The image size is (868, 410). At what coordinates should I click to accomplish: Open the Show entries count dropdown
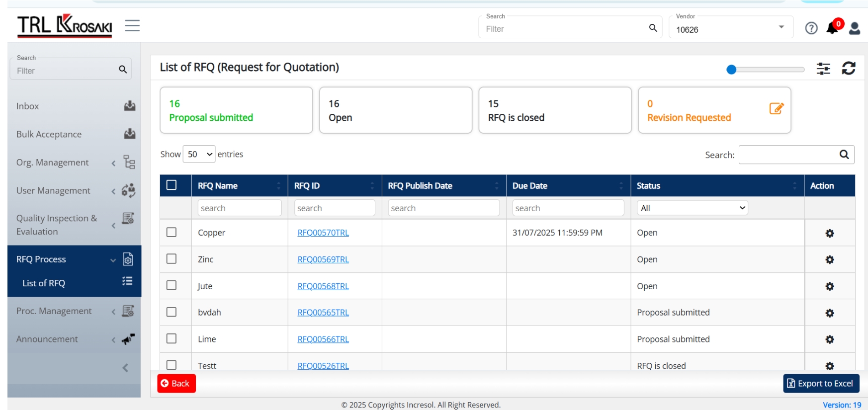[199, 154]
